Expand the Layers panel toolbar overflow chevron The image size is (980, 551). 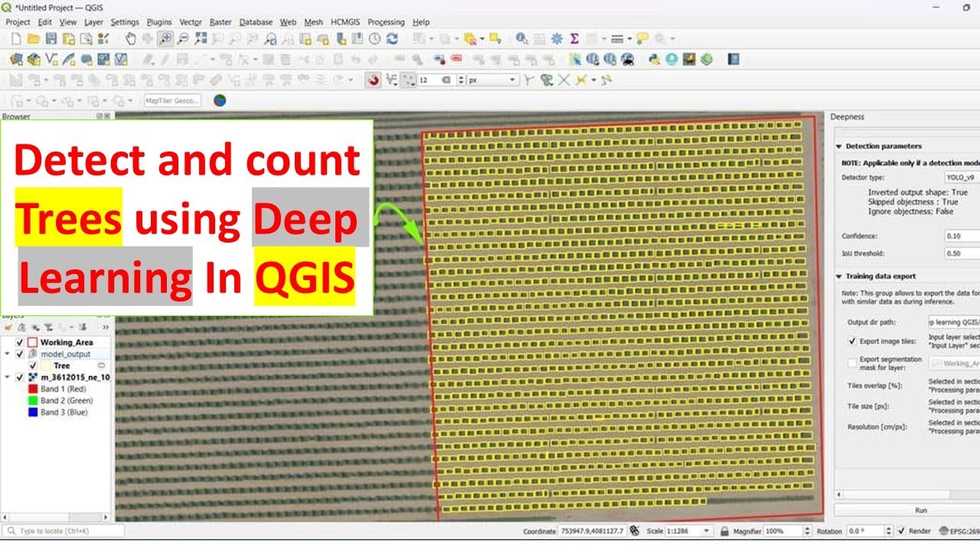[x=106, y=327]
